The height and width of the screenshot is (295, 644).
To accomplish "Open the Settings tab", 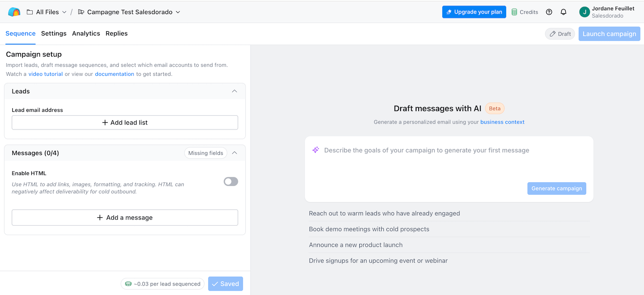I will pyautogui.click(x=54, y=33).
